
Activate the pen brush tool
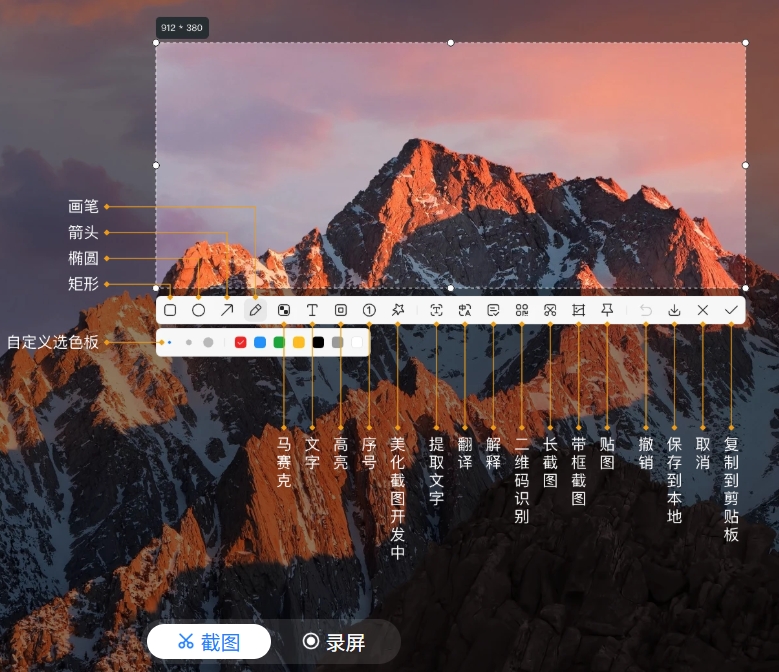coord(255,310)
